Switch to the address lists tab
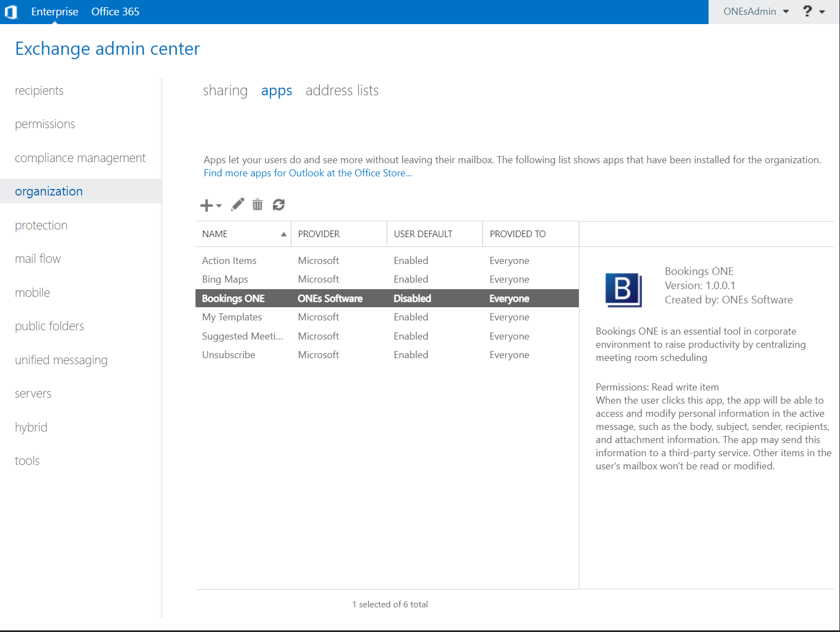Screen dimensions: 840x632 click(342, 90)
